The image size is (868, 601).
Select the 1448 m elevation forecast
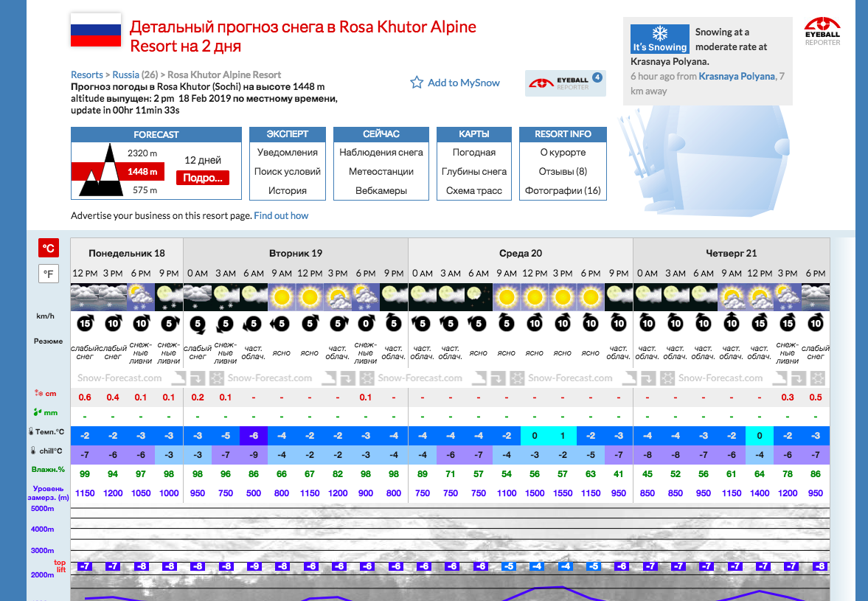tap(142, 172)
